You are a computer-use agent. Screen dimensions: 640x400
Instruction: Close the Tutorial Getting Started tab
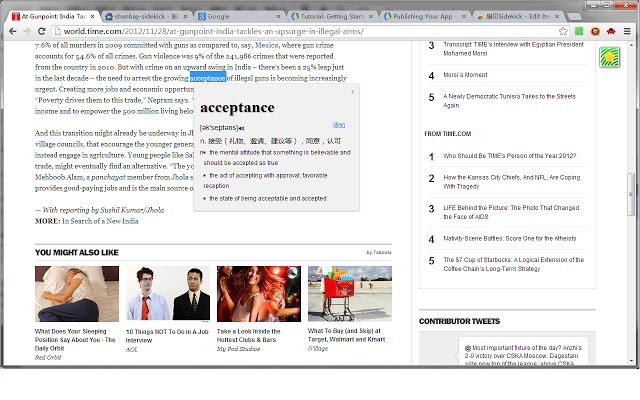coord(371,16)
